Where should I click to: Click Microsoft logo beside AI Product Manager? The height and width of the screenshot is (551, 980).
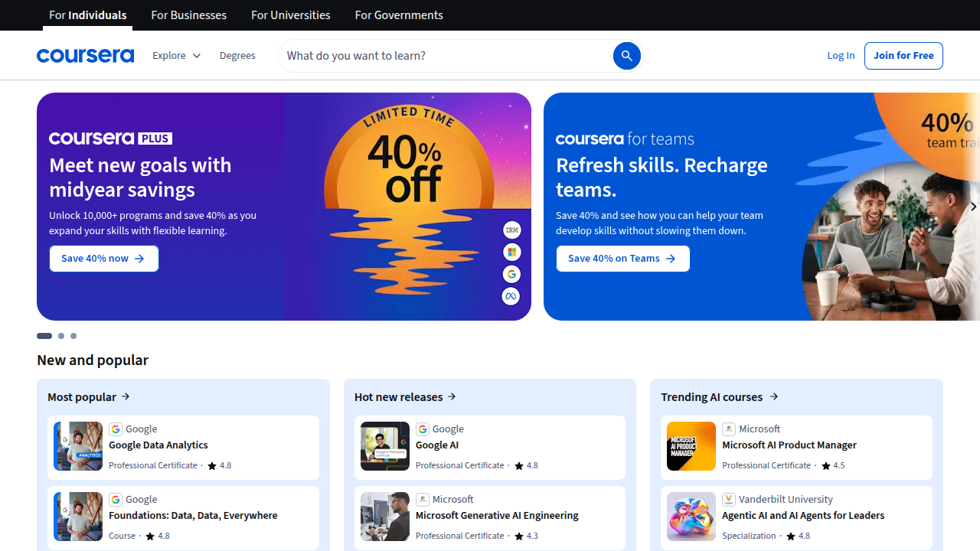point(729,429)
